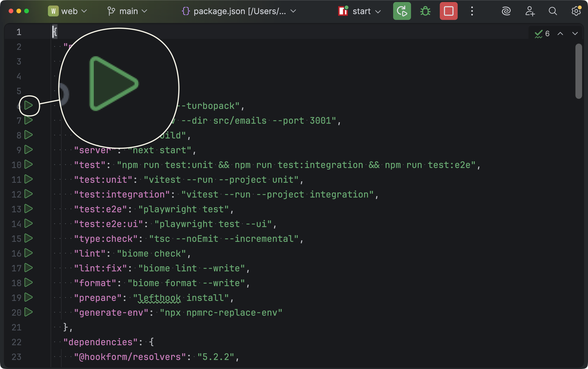Viewport: 588px width, 369px height.
Task: Open the web project dropdown
Action: coord(68,11)
